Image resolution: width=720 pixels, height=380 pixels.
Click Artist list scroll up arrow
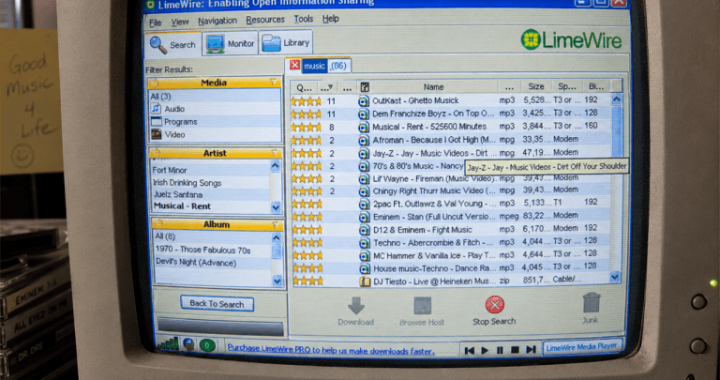click(276, 166)
